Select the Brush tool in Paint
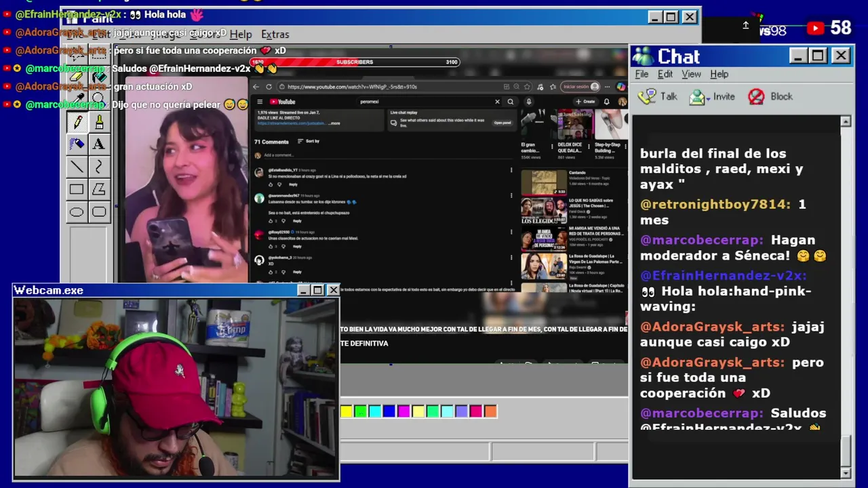 pos(99,122)
